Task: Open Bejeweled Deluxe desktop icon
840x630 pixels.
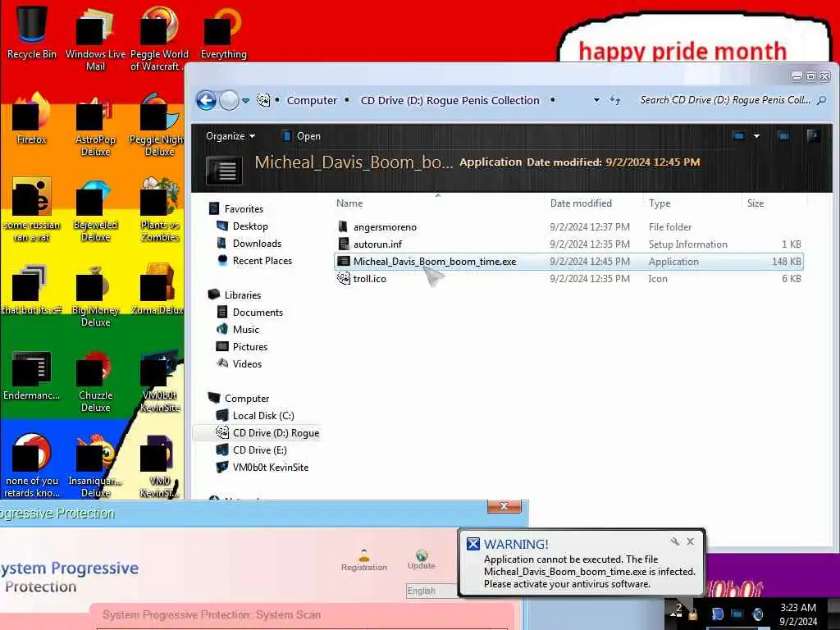Action: click(x=95, y=210)
